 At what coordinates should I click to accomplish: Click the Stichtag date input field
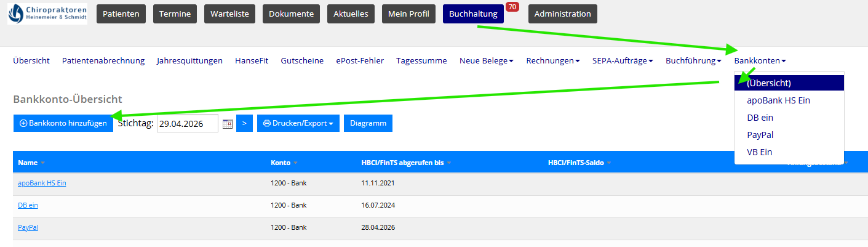coord(187,123)
